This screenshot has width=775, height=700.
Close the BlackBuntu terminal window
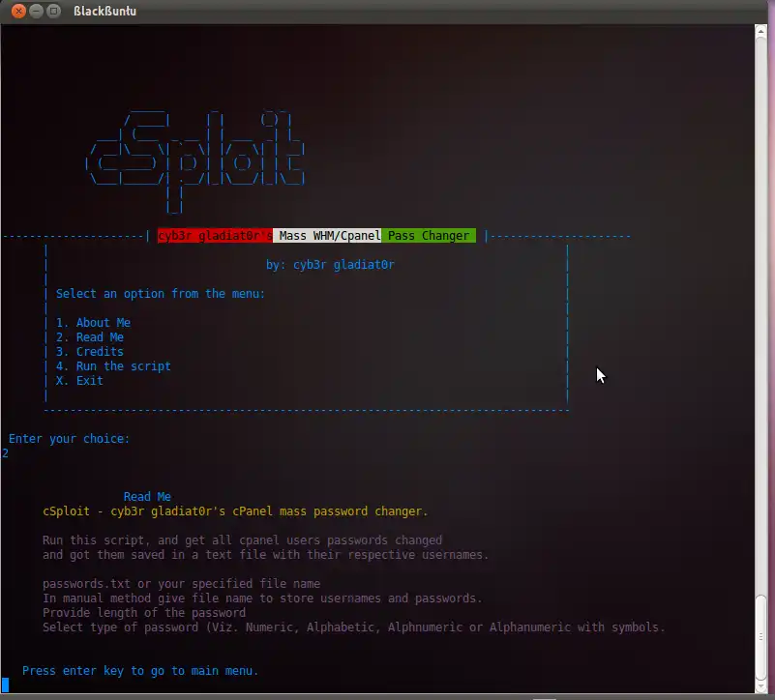pyautogui.click(x=18, y=11)
